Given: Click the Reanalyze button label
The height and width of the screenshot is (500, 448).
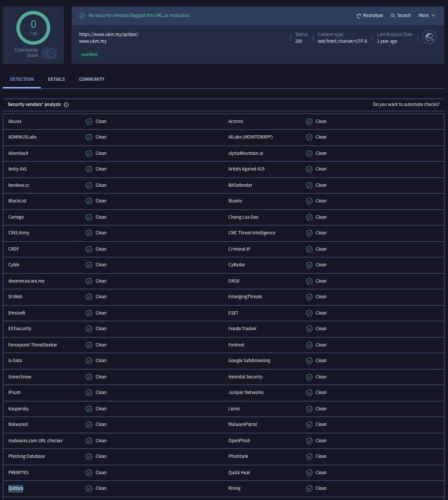Looking at the screenshot, I should click(373, 16).
